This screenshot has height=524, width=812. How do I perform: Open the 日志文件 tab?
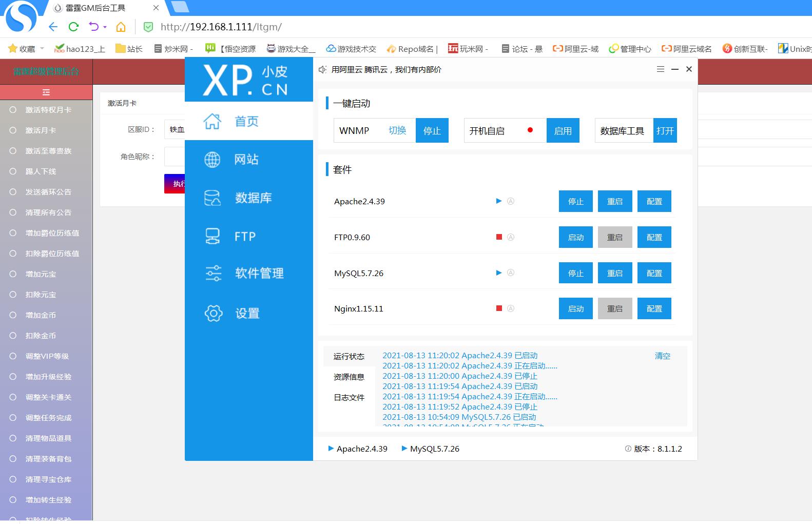(349, 397)
